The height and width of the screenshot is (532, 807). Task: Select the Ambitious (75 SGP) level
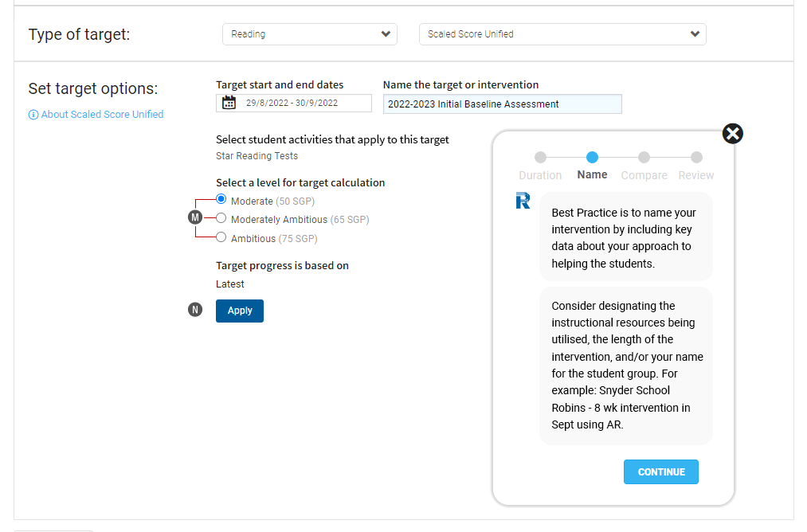221,235
